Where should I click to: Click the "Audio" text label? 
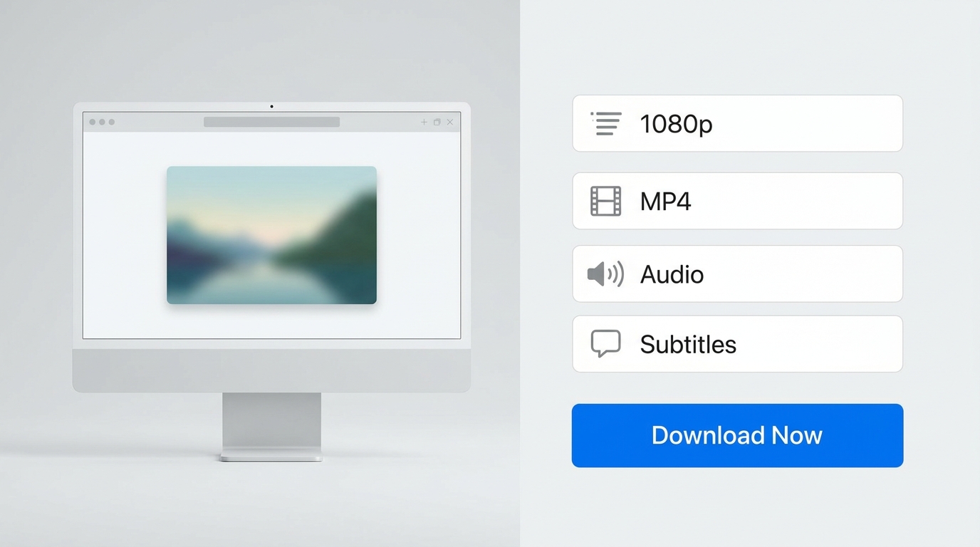point(672,274)
